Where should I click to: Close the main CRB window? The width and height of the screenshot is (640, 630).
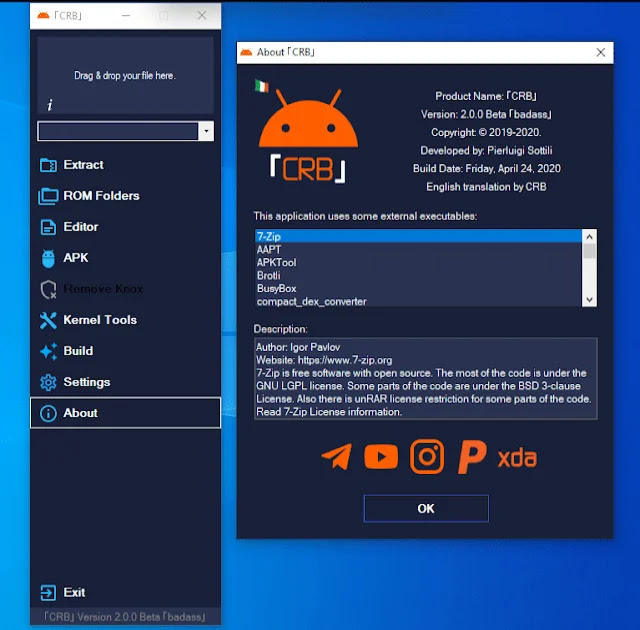[202, 16]
